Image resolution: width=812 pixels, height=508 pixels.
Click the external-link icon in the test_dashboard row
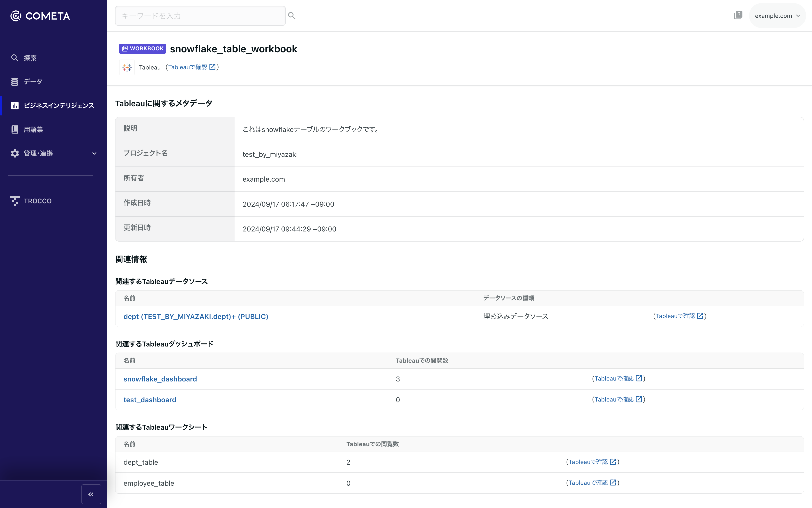(x=639, y=399)
